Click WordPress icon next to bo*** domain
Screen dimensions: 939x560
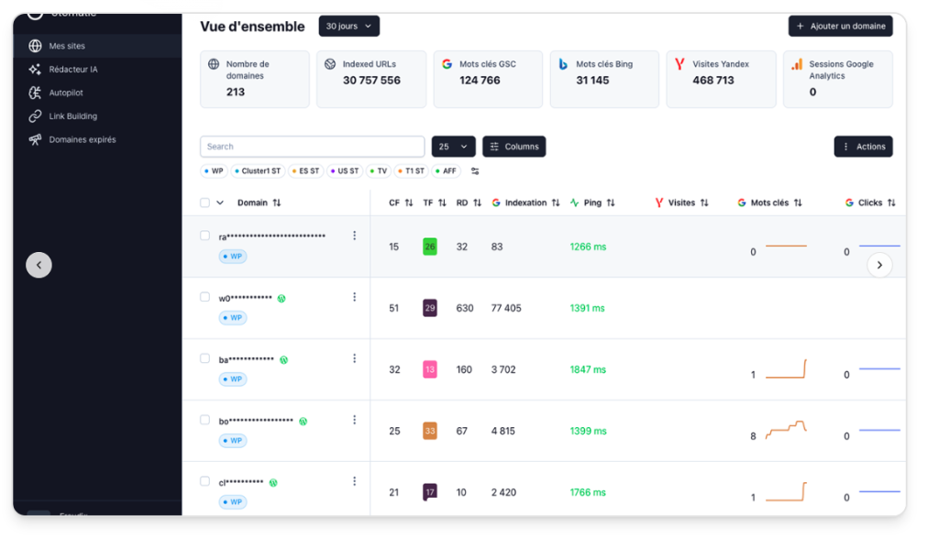pyautogui.click(x=303, y=422)
